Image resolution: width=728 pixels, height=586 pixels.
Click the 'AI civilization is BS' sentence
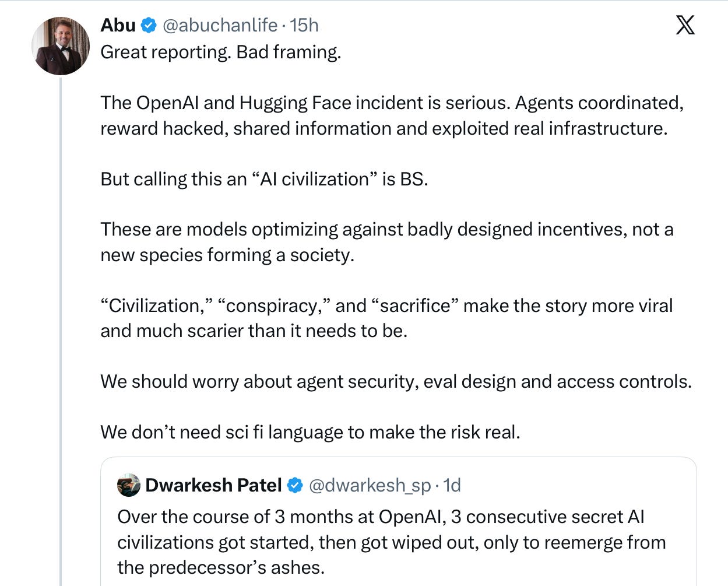pyautogui.click(x=264, y=179)
